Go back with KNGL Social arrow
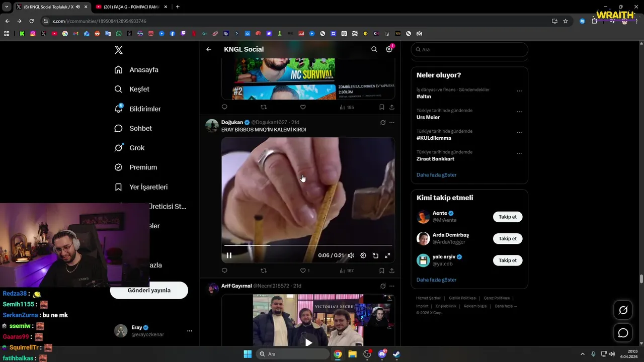The width and height of the screenshot is (644, 362). pyautogui.click(x=209, y=49)
